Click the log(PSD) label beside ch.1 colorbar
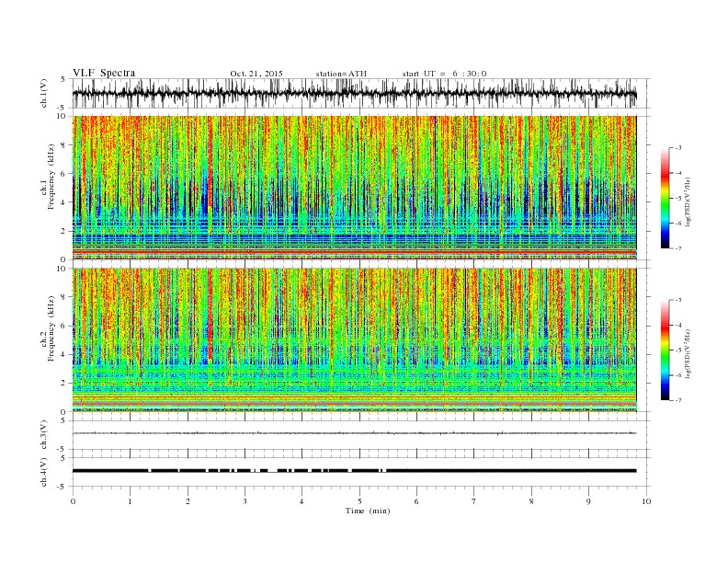This screenshot has height=563, width=728. [688, 201]
